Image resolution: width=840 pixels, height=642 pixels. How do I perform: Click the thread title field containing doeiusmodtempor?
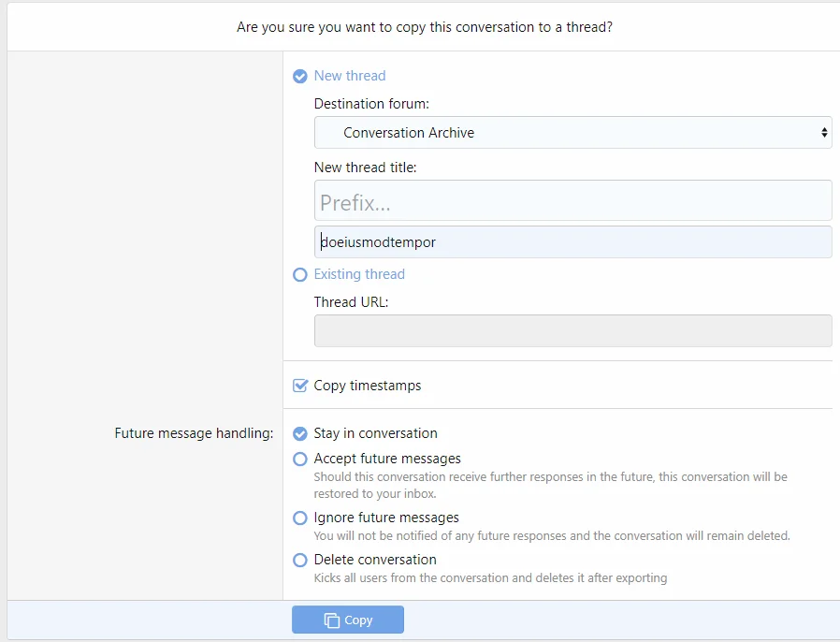click(x=572, y=242)
